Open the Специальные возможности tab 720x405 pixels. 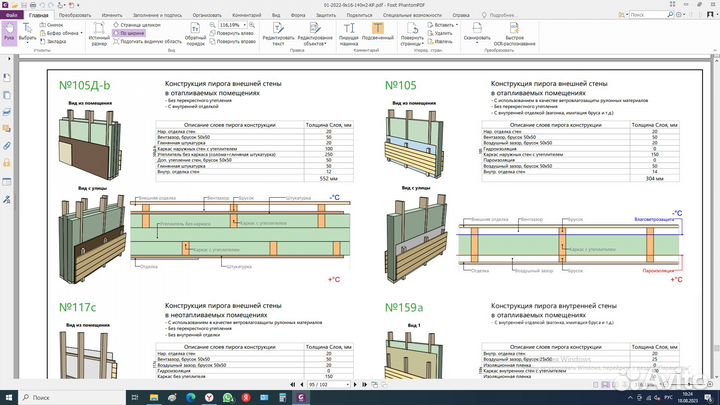(412, 15)
